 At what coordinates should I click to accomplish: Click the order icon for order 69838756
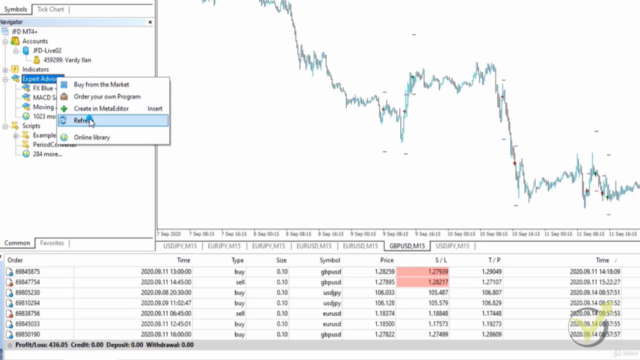pos(9,314)
